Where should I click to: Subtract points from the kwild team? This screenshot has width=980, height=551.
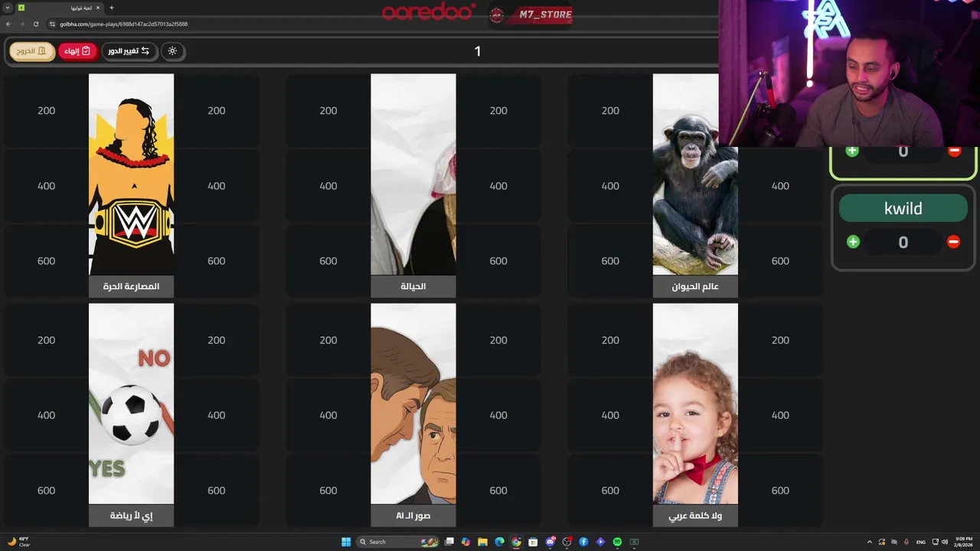pyautogui.click(x=953, y=242)
